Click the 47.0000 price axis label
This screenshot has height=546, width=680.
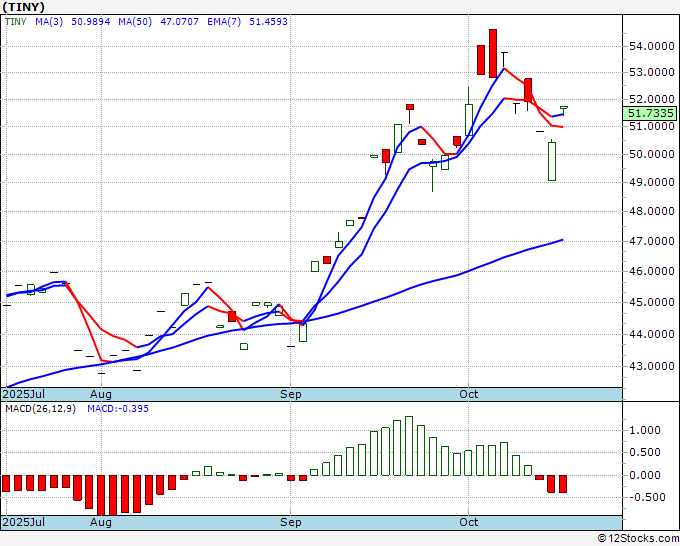(x=651, y=241)
